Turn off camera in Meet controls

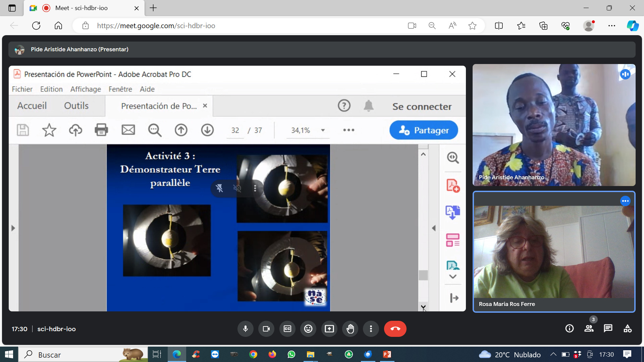pyautogui.click(x=266, y=329)
